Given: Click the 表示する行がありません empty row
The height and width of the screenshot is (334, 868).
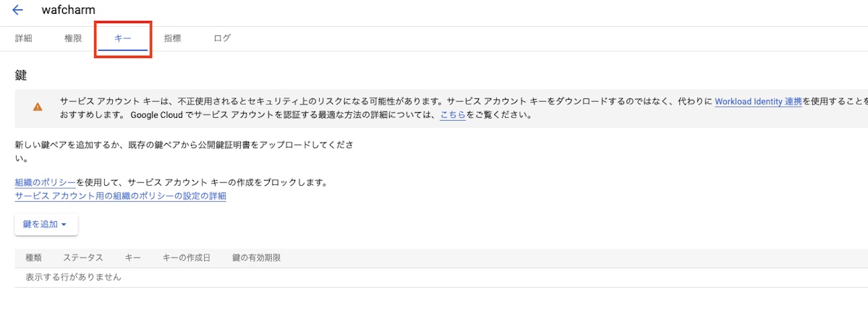Looking at the screenshot, I should [73, 277].
